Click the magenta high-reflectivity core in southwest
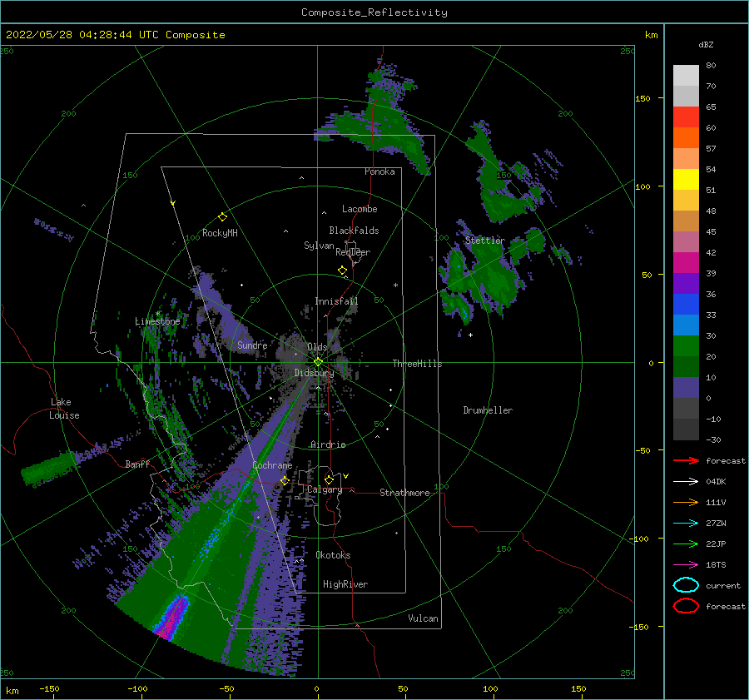The width and height of the screenshot is (749, 700). pos(172,618)
